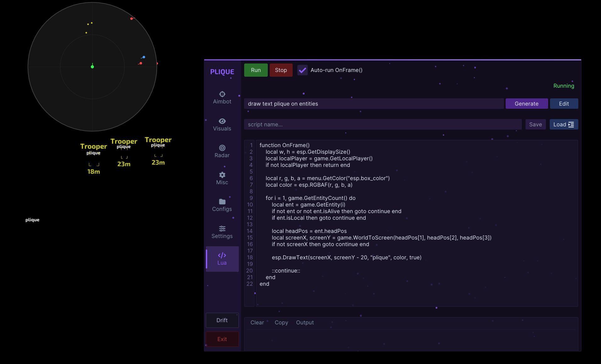The width and height of the screenshot is (601, 364).
Task: Select the Visuals eye icon
Action: pyautogui.click(x=222, y=121)
